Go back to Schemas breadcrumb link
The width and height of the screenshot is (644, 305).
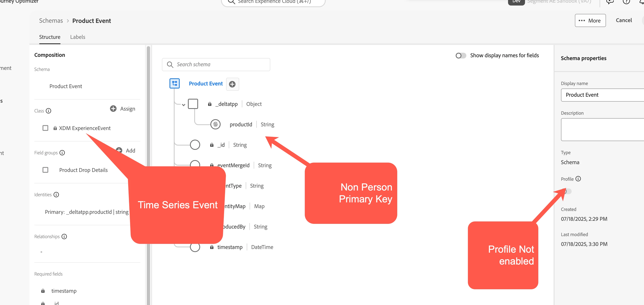(x=51, y=21)
